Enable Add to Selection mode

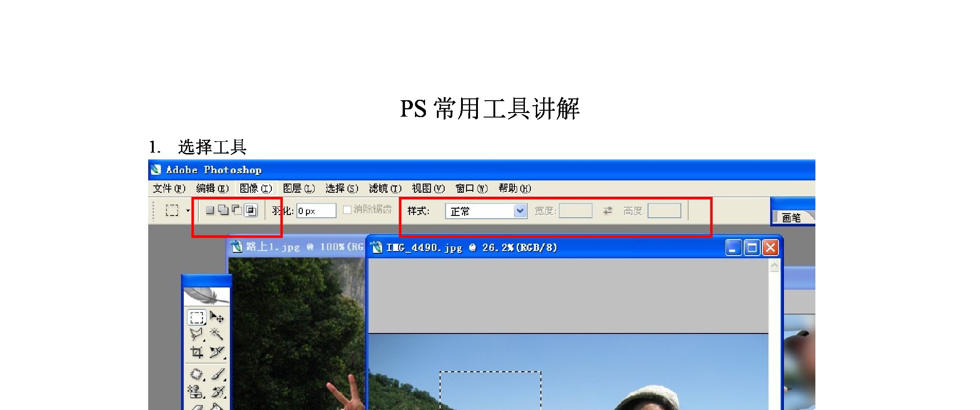223,210
